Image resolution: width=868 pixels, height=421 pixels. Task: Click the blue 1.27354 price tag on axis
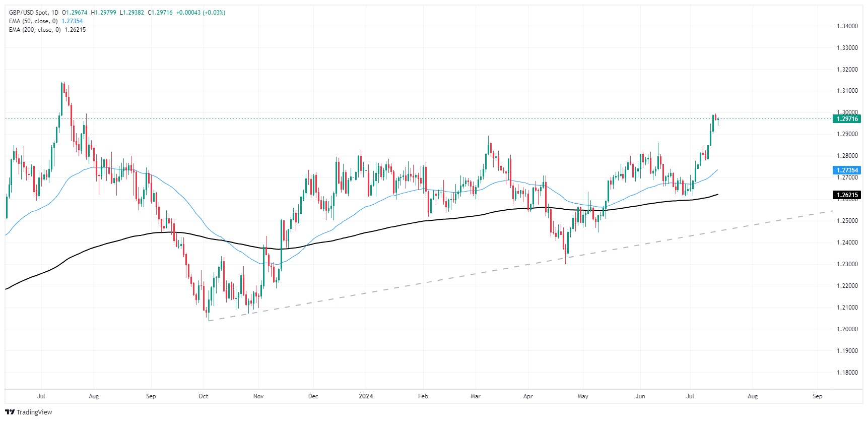[847, 170]
